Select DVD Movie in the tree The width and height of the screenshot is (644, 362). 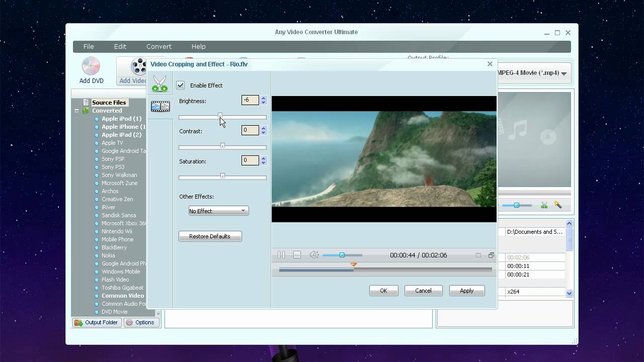tap(114, 312)
